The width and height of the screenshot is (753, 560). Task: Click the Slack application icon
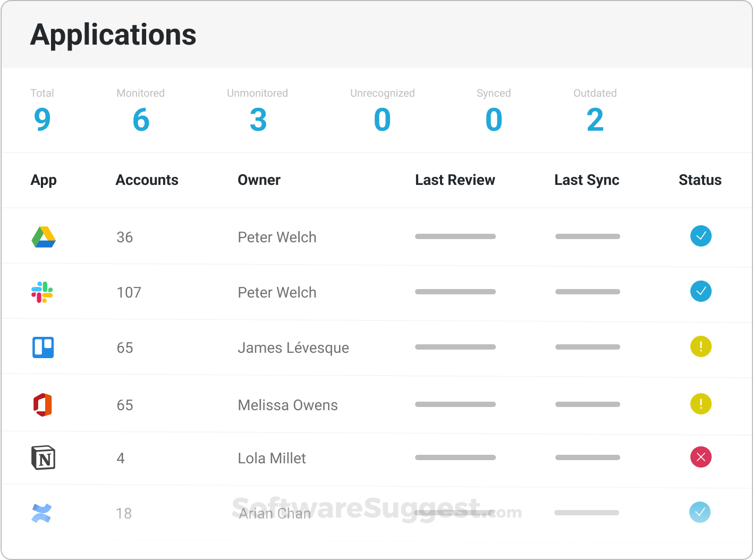(x=43, y=292)
